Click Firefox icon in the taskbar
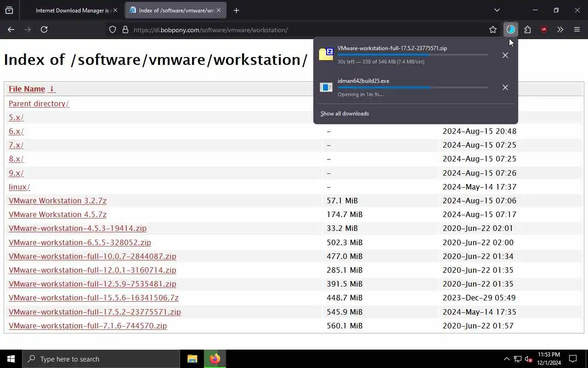The height and width of the screenshot is (368, 588). click(x=215, y=359)
